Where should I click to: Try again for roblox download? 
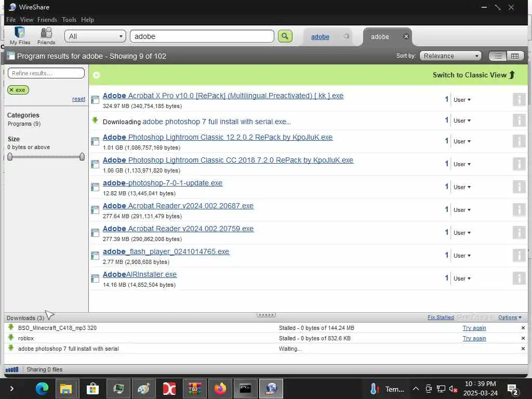tap(474, 338)
